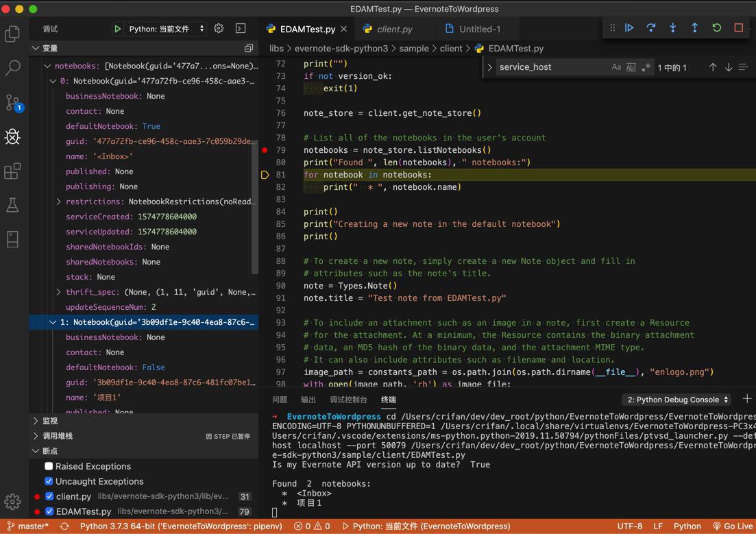Open the 调试控制台 debug console tab
Viewport: 756px width, 534px height.
click(349, 400)
